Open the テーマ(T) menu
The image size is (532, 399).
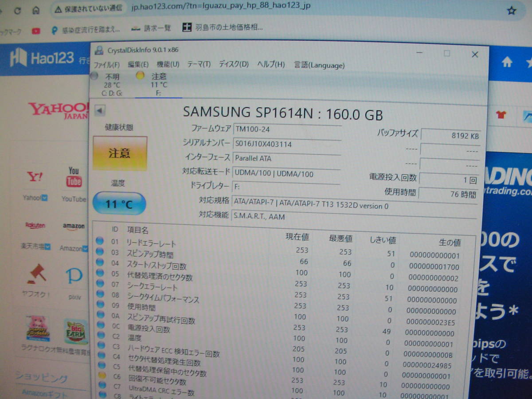point(199,64)
